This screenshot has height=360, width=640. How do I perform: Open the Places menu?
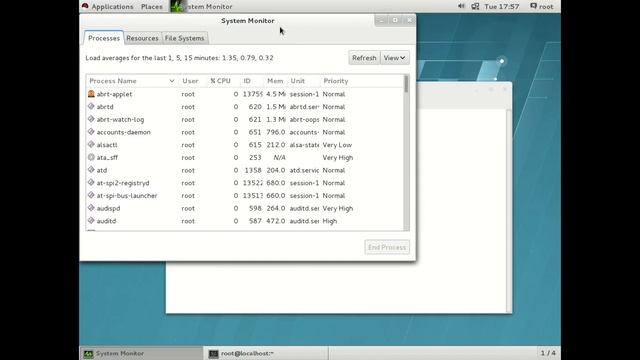tap(151, 7)
